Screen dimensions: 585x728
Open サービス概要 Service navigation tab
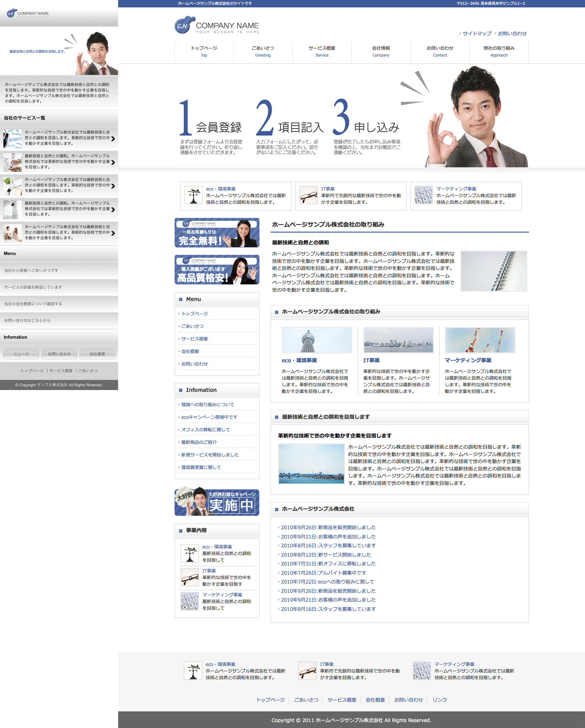[322, 52]
